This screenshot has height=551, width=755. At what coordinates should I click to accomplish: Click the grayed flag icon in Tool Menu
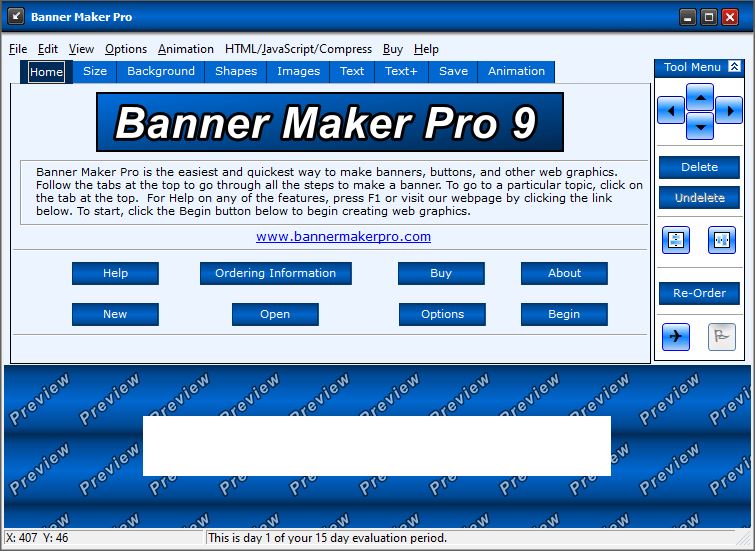tap(722, 337)
